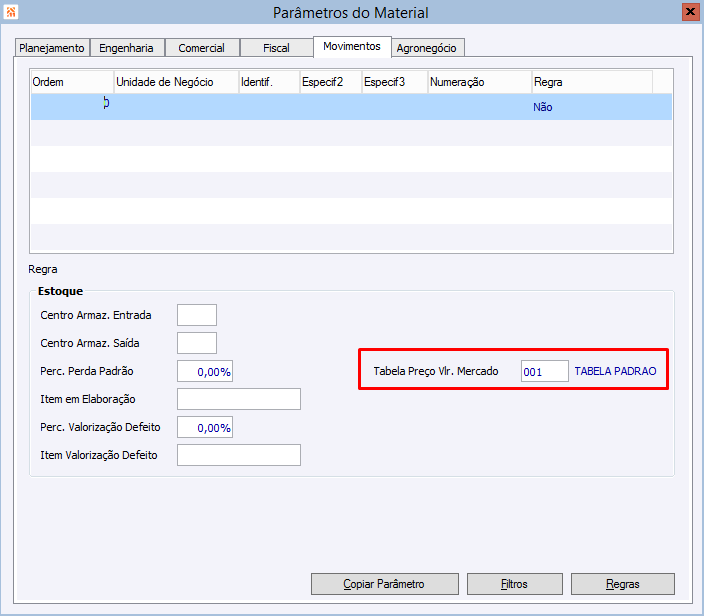Viewport: 704px width, 616px height.
Task: Click the Especif2 column header
Action: (331, 82)
